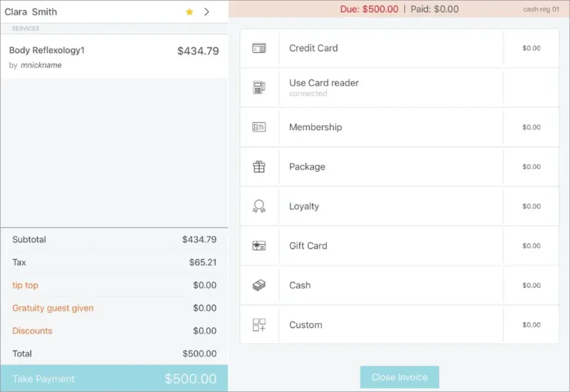Click the Loyalty ribbon badge icon
This screenshot has height=392, width=570.
click(259, 206)
